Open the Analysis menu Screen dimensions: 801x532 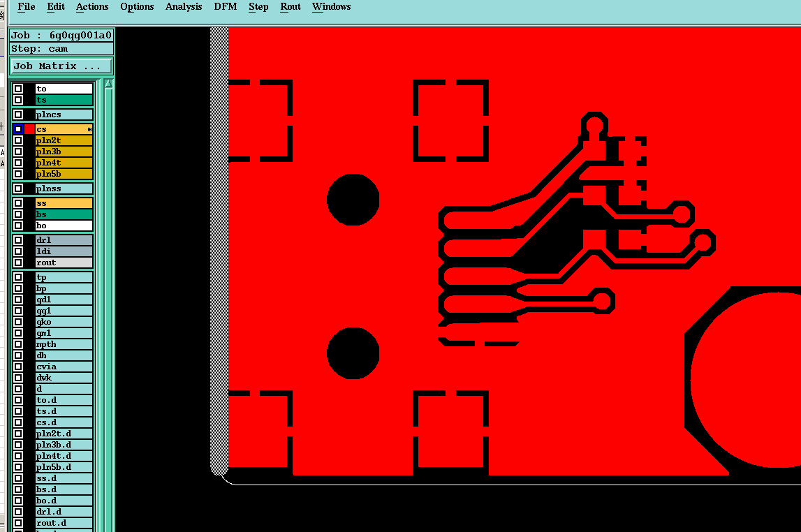184,7
